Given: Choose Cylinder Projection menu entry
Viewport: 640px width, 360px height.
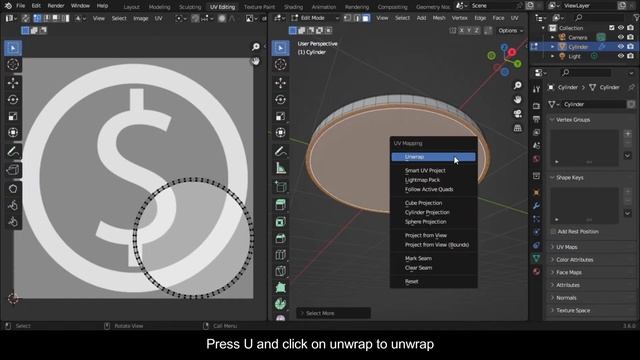Looking at the screenshot, I should tap(433, 212).
